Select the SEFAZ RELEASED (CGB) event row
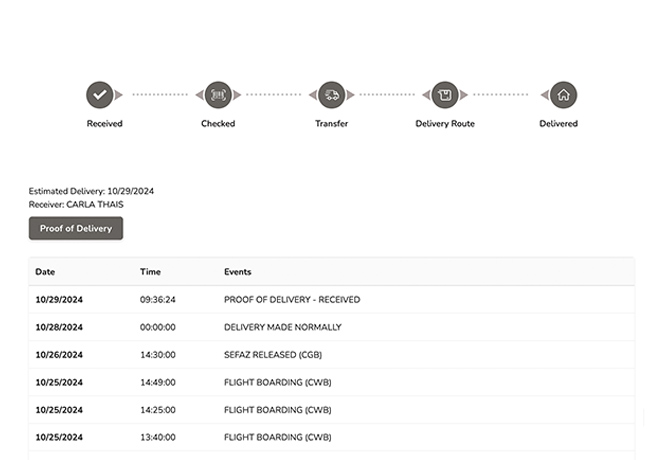The image size is (660, 460). pyautogui.click(x=272, y=355)
